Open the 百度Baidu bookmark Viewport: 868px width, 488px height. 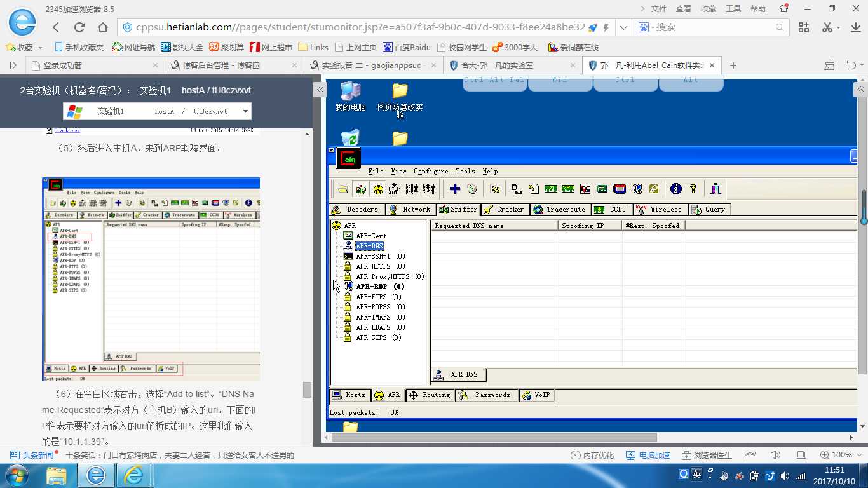[x=407, y=47]
